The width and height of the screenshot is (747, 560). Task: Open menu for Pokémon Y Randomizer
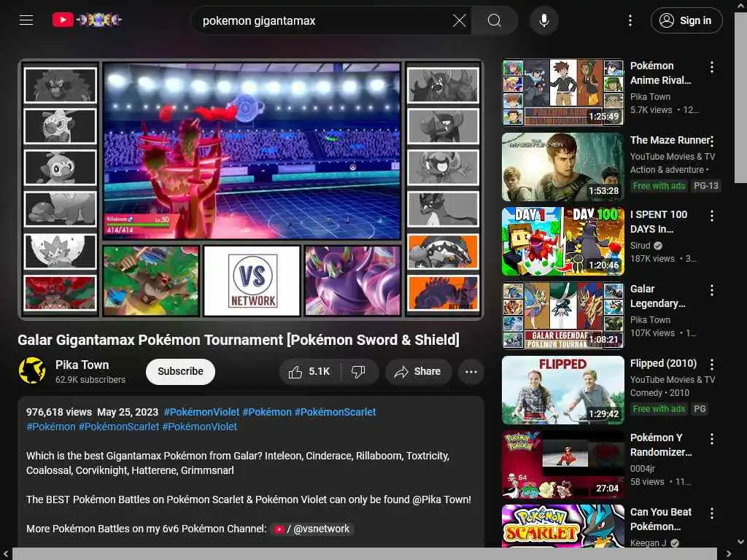(x=712, y=439)
